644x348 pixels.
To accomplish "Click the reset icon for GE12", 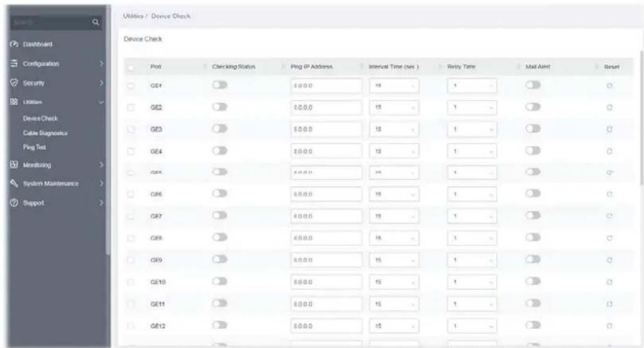I will 609,326.
